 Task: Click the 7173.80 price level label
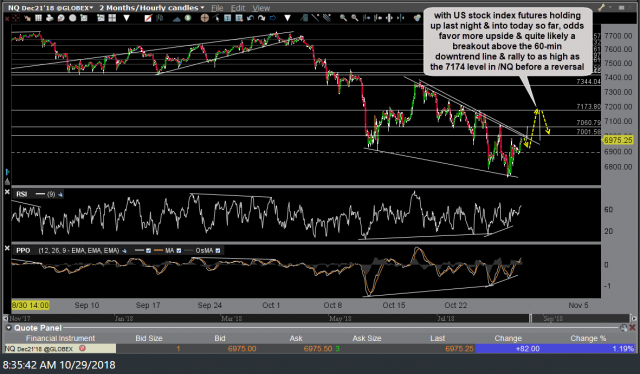tap(588, 107)
